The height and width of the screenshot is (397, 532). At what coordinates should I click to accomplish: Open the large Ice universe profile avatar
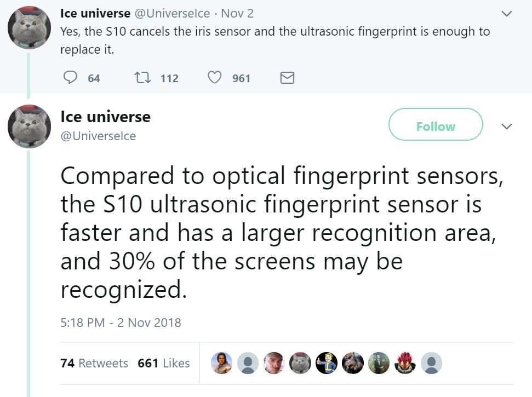[30, 126]
